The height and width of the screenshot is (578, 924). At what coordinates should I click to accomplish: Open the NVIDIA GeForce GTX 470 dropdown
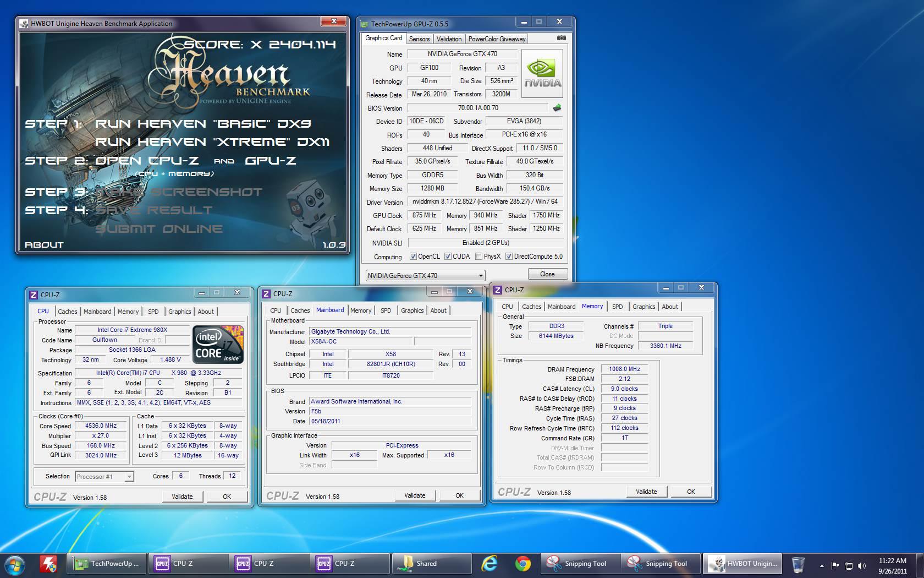pos(425,275)
